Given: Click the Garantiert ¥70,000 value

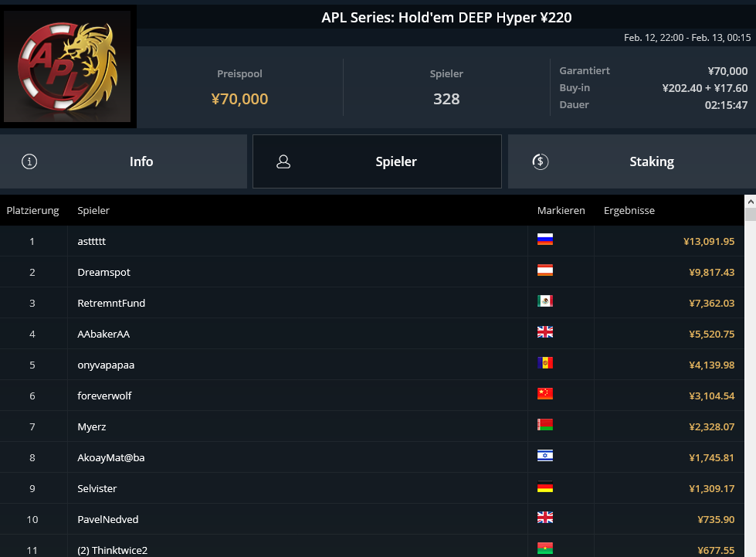Looking at the screenshot, I should 727,71.
